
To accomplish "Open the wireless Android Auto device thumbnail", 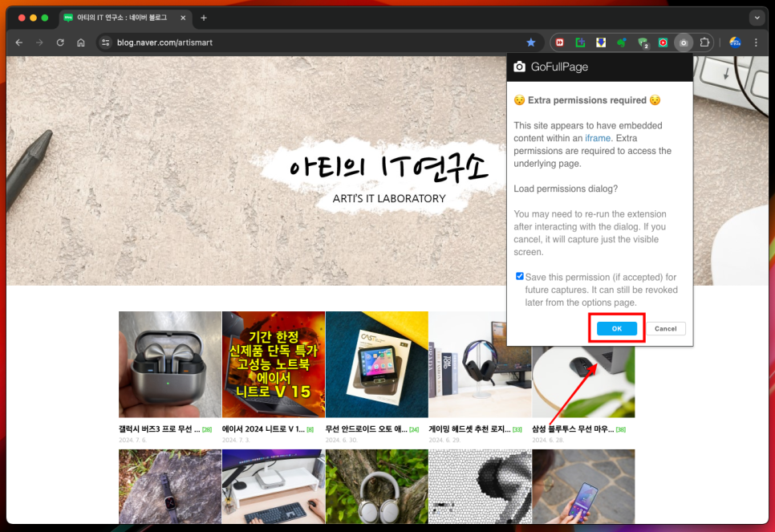I will click(376, 364).
